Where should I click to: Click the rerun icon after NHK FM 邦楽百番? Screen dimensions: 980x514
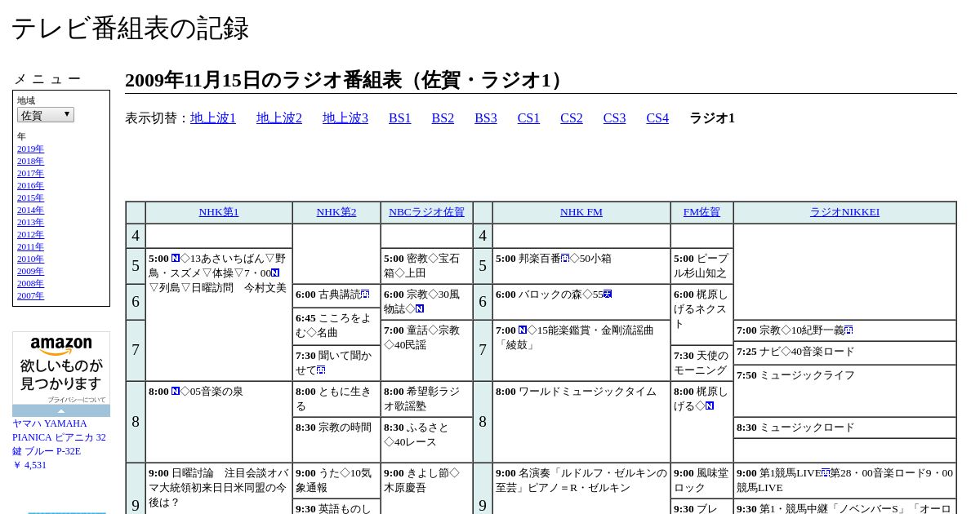(565, 258)
